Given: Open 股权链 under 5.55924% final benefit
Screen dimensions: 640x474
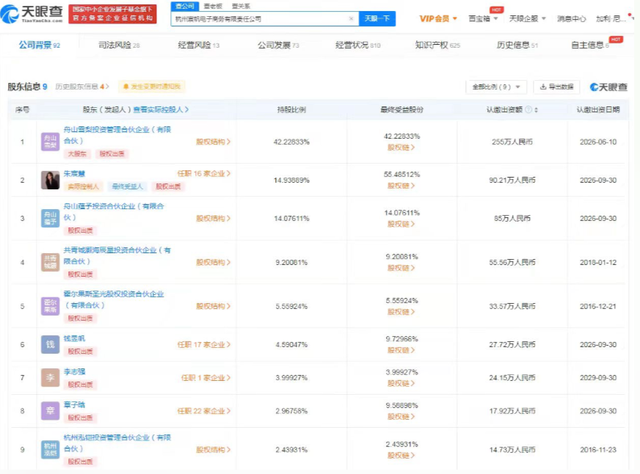Looking at the screenshot, I should pyautogui.click(x=401, y=312).
